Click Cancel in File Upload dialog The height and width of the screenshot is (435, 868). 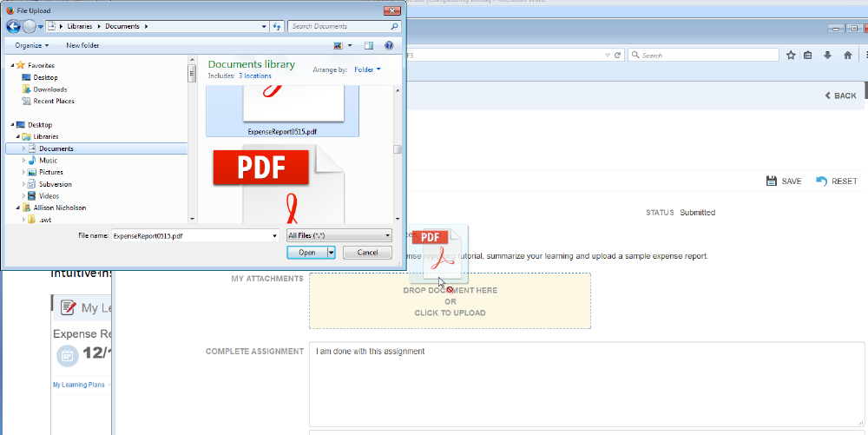click(367, 253)
